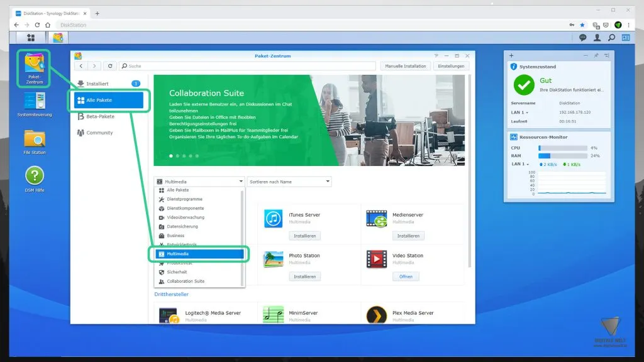Choose Sicherheit in the category list
Image resolution: width=644 pixels, height=362 pixels.
[199, 272]
